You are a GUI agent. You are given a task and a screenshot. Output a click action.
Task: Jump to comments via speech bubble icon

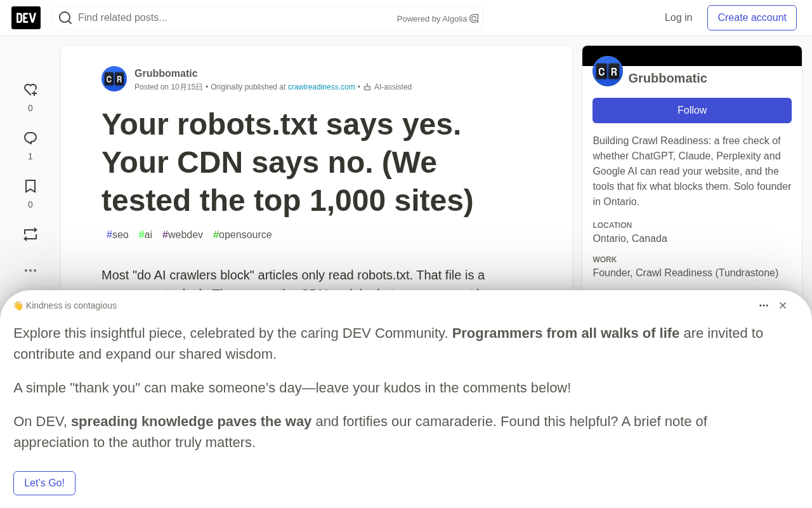click(30, 138)
